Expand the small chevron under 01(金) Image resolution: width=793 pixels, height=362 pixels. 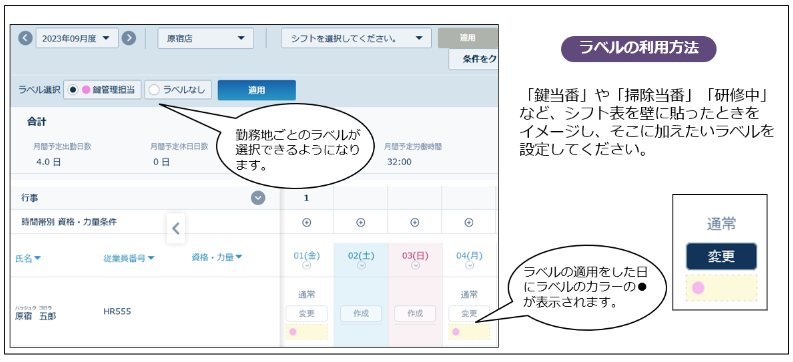point(306,265)
